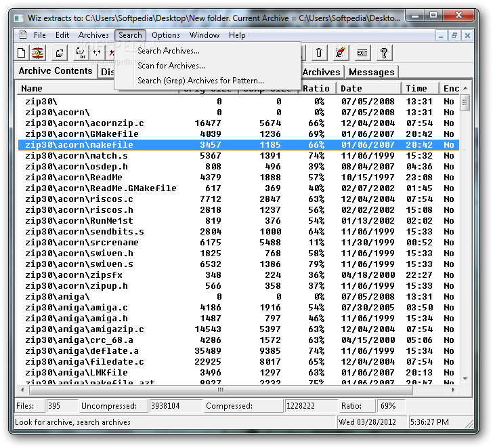Sort list by the Time column header
Viewport: 493px width, 448px height.
pos(420,88)
